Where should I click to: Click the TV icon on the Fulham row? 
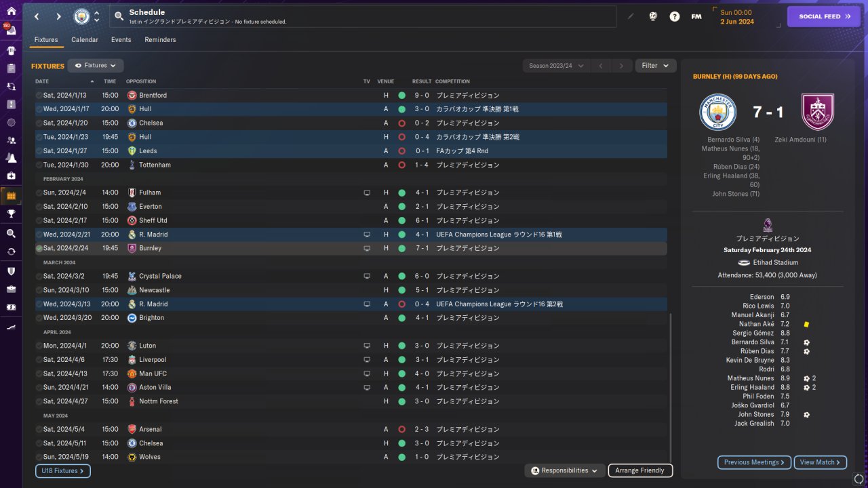(367, 192)
